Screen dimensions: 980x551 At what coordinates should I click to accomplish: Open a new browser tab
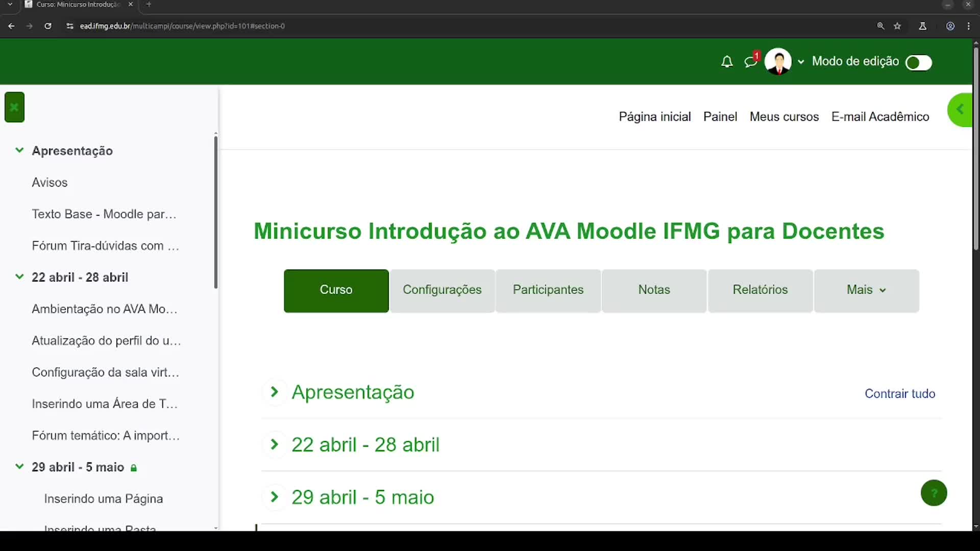click(149, 5)
